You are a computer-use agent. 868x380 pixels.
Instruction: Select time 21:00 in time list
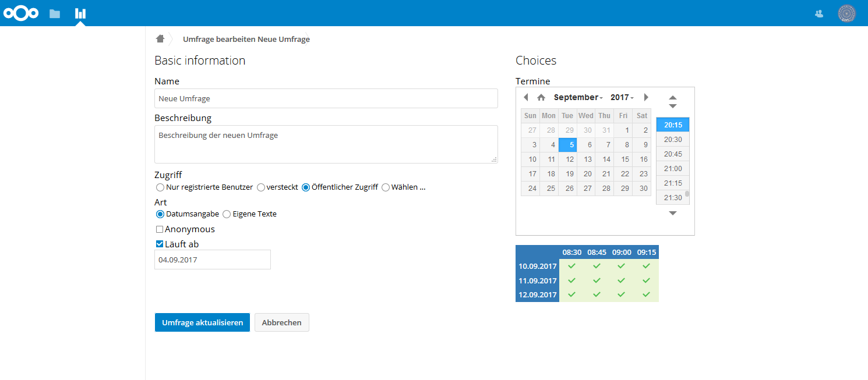[x=673, y=168]
